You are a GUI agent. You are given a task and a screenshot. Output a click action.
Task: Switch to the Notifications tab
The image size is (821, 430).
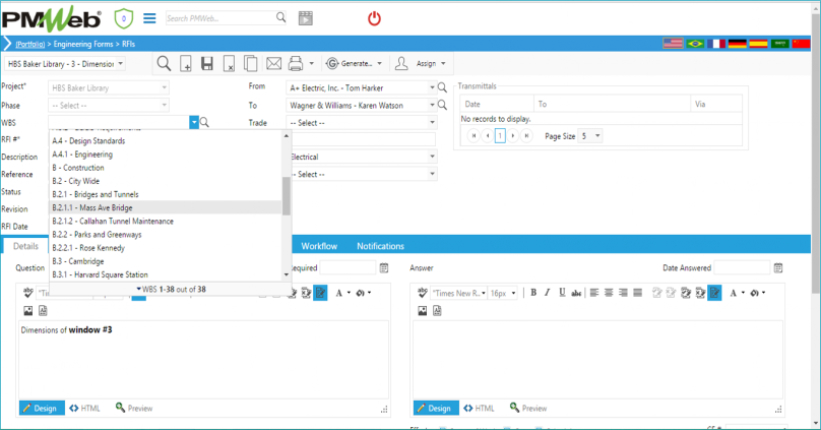380,246
